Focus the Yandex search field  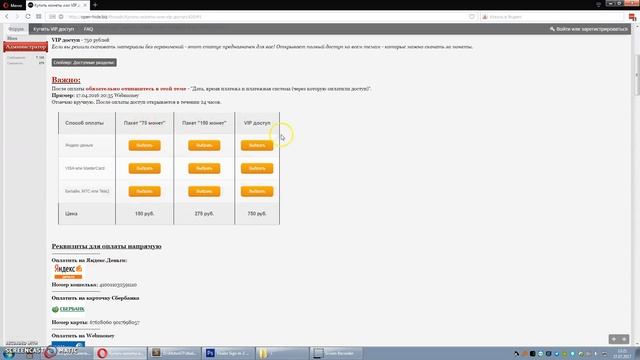click(553, 17)
